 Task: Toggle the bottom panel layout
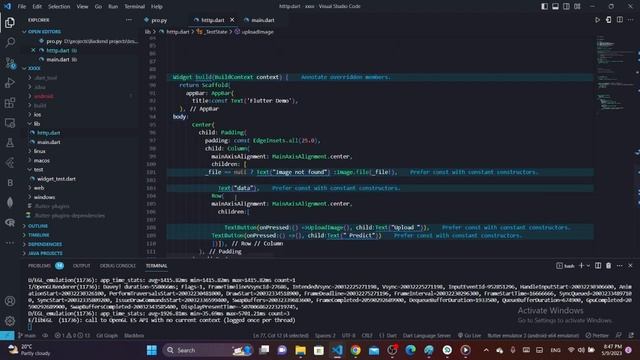556,6
